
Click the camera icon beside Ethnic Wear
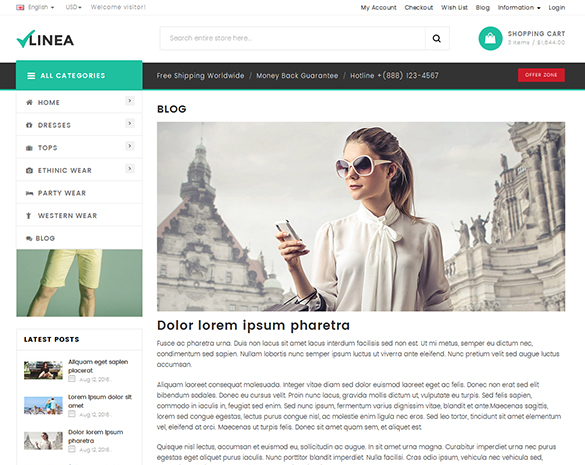[x=29, y=170]
